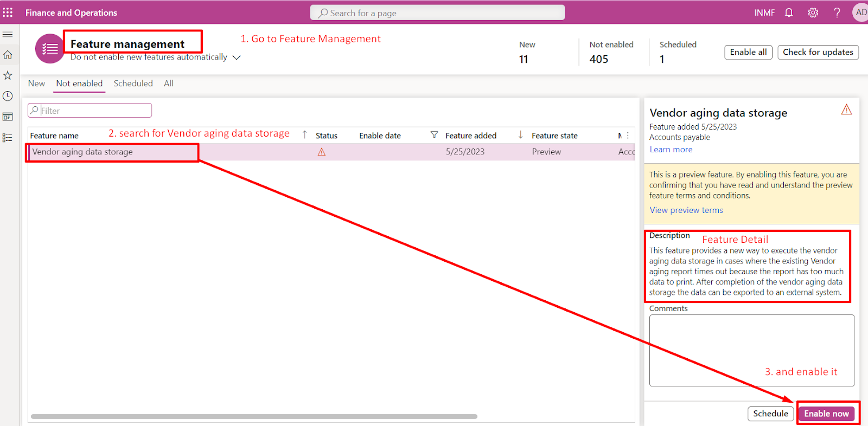The image size is (868, 426).
Task: Sort ascending by Feature name arrow
Action: click(x=304, y=135)
